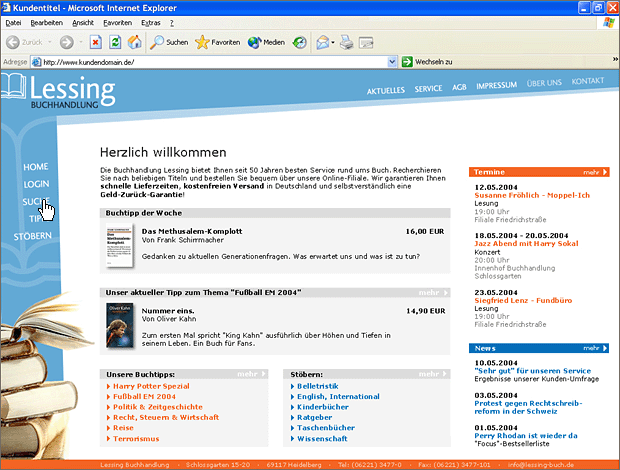Screen dimensions: 620x470
Task: Click SUCHE in the left sidebar
Action: 36,202
